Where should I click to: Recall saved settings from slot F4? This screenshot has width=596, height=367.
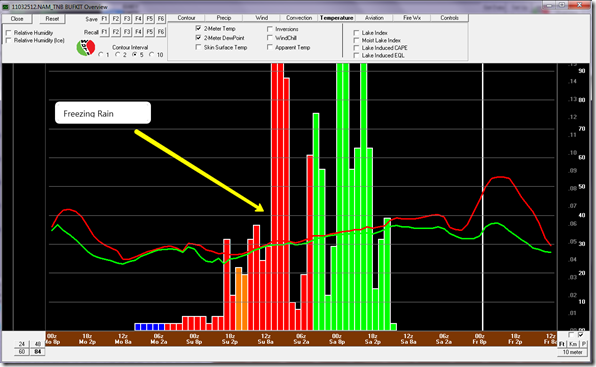138,32
